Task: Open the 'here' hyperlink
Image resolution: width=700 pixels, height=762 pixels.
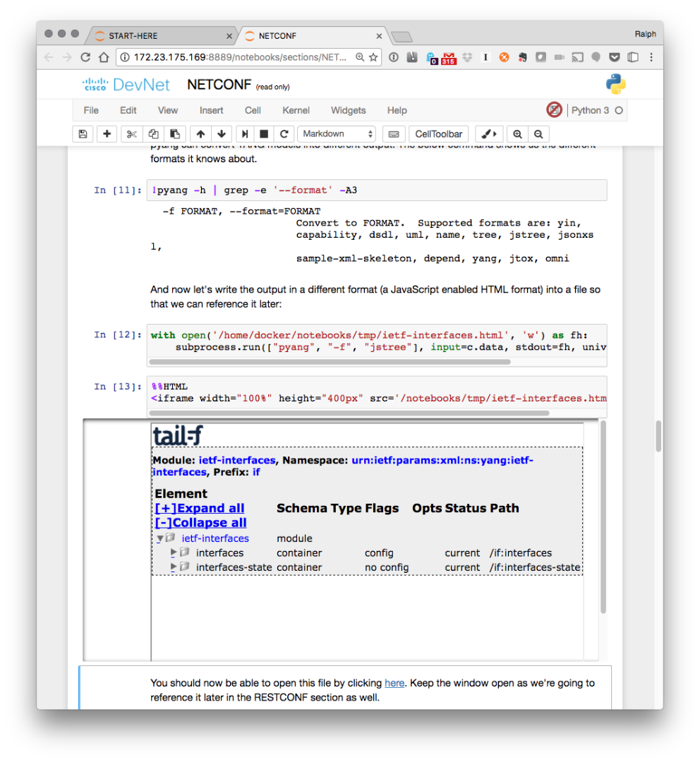Action: 394,683
